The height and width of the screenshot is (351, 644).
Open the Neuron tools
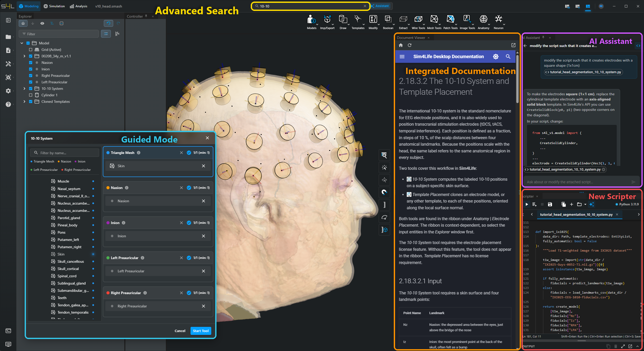click(x=498, y=22)
